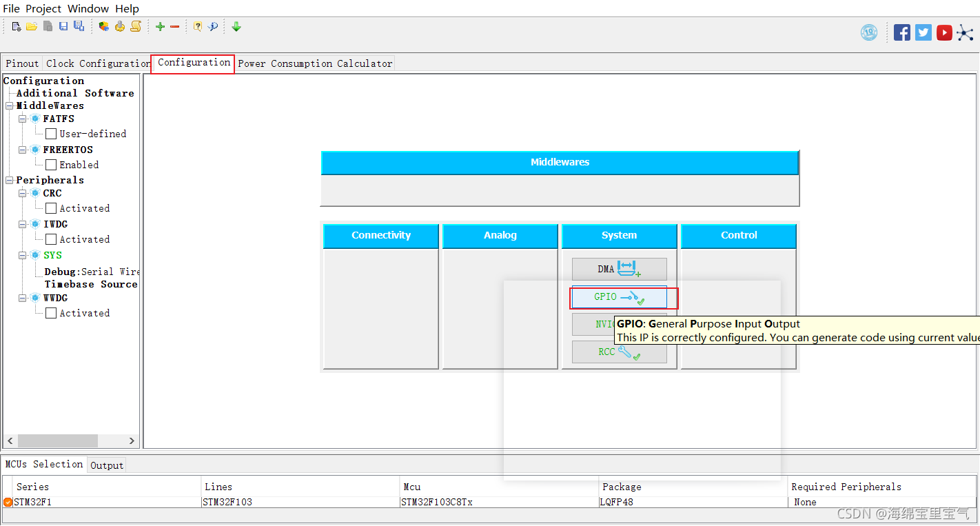The image size is (980, 526).
Task: Open the Facebook link icon
Action: click(902, 32)
